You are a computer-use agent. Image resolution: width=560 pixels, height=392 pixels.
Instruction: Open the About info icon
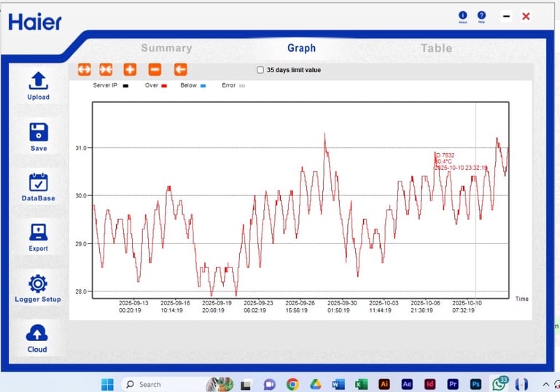pos(463,17)
